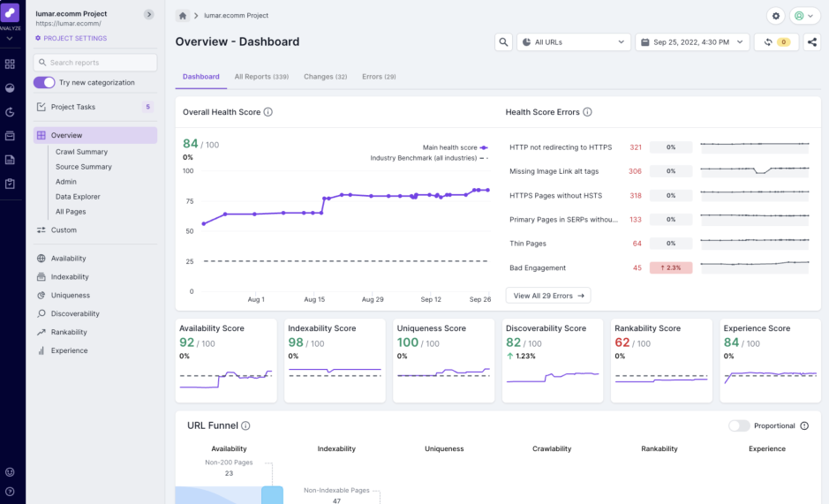829x504 pixels.
Task: Switch to the Errors tab
Action: (x=379, y=77)
